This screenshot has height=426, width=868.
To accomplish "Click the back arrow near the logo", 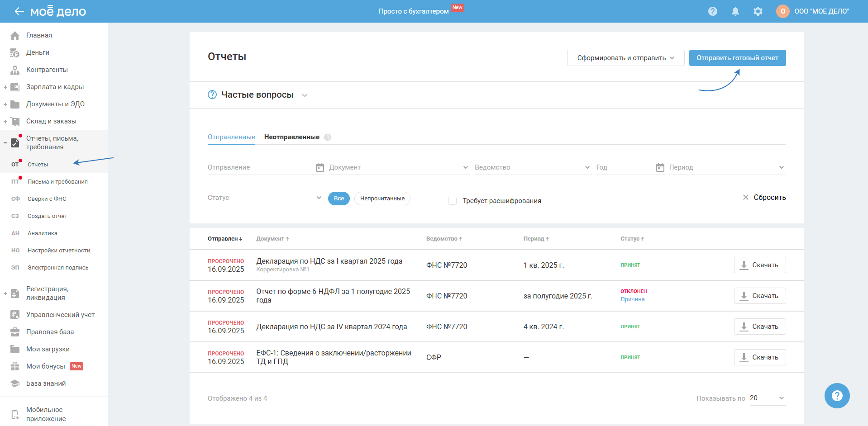I will (x=19, y=11).
